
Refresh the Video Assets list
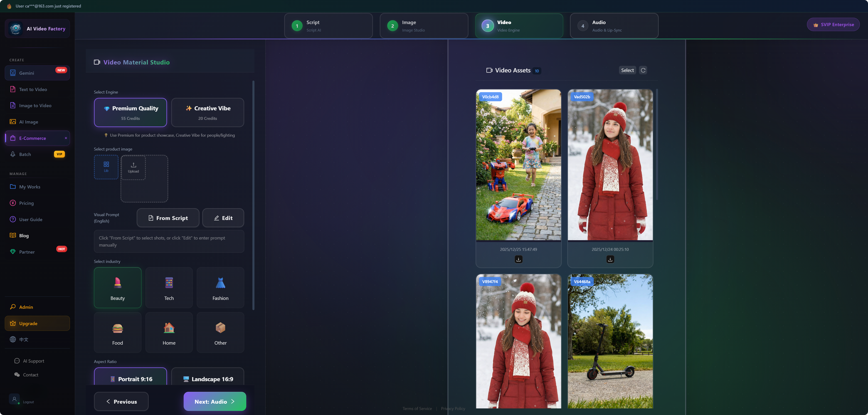click(643, 70)
